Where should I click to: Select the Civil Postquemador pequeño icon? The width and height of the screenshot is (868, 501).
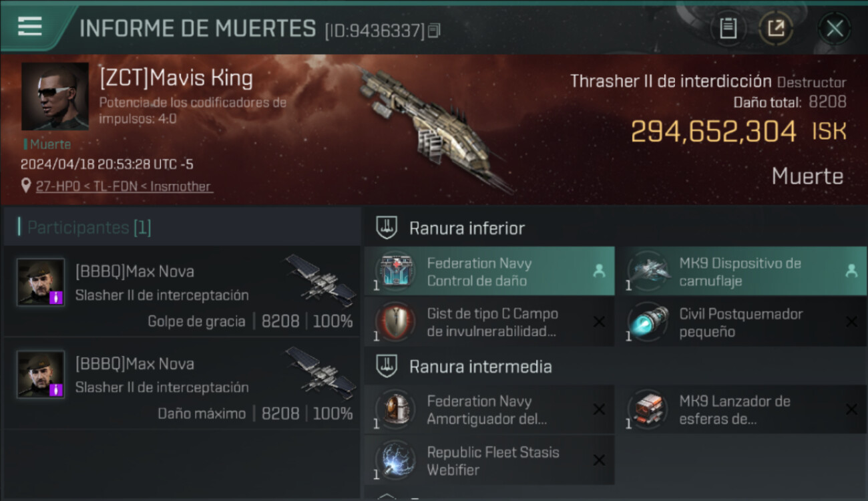648,322
